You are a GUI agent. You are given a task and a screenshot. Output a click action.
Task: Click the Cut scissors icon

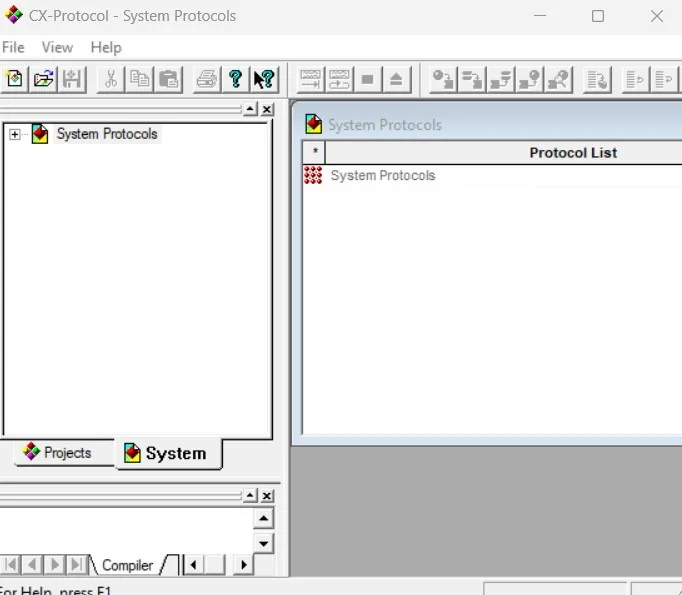pyautogui.click(x=111, y=80)
